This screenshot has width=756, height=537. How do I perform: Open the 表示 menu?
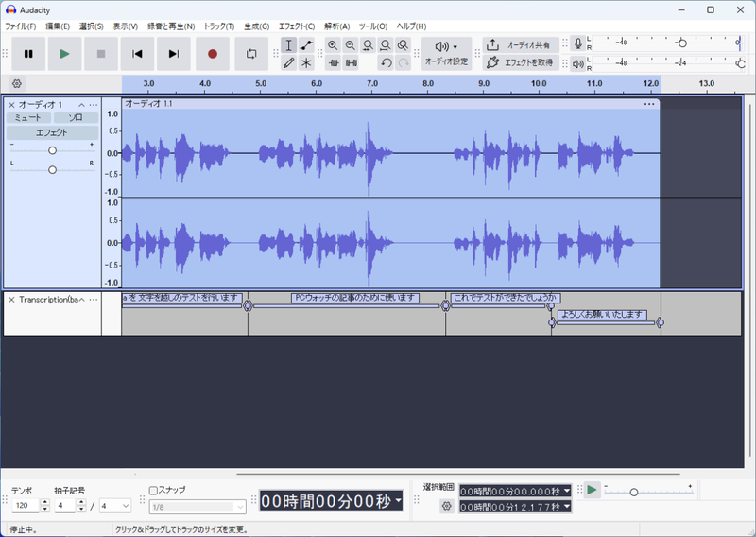126,26
